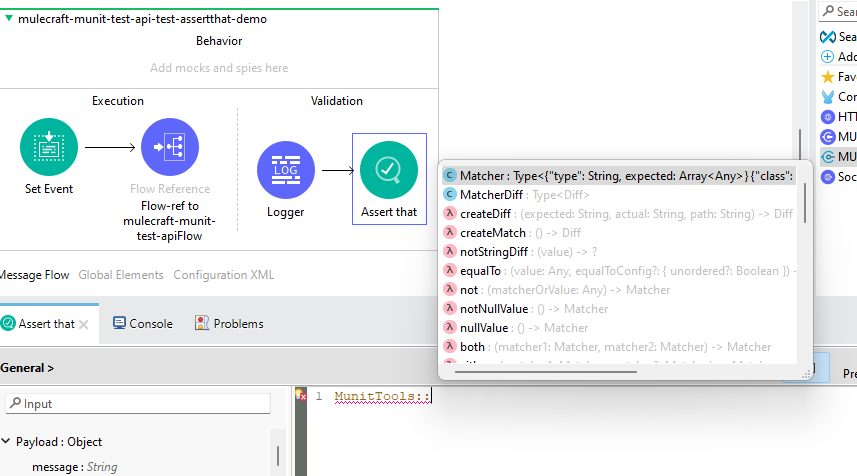
Task: Open the Global Elements view
Action: point(122,275)
